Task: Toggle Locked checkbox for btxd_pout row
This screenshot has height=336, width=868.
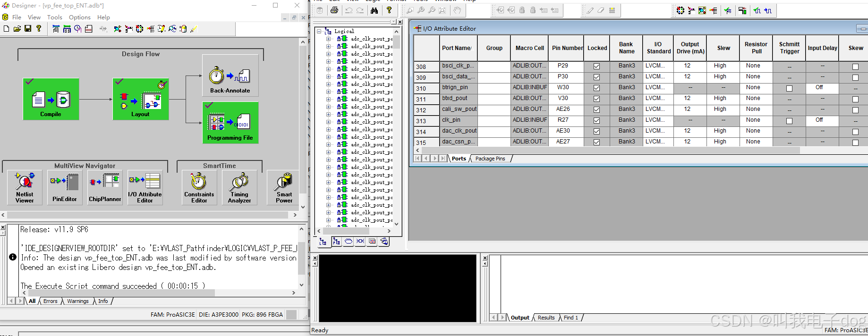Action: coord(596,99)
